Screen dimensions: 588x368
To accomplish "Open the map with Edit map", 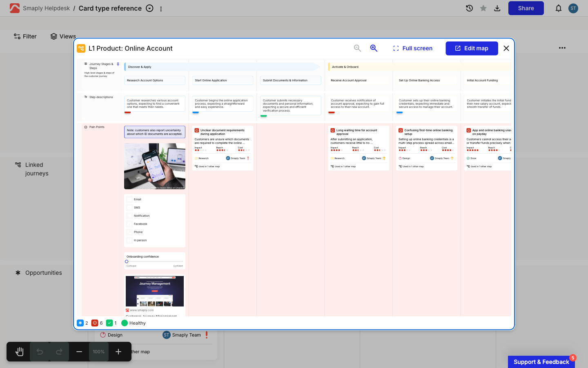I will (472, 48).
